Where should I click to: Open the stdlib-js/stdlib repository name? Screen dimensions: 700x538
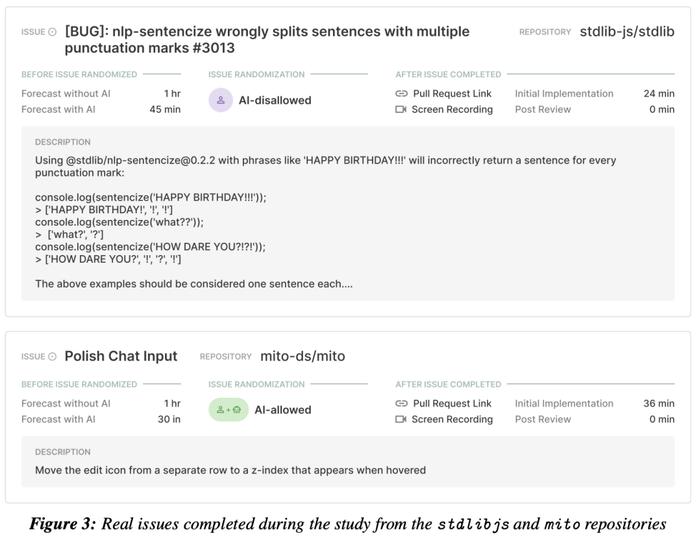627,32
